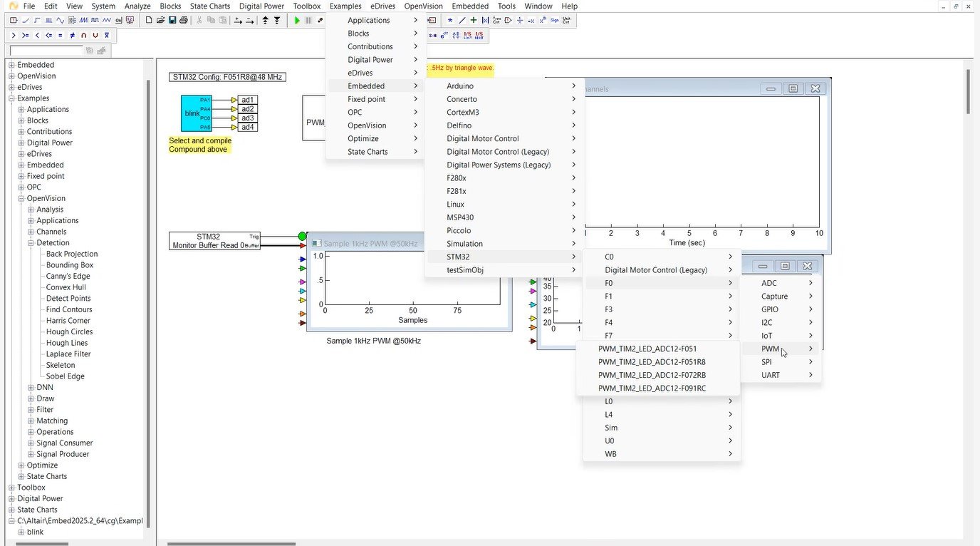980x546 pixels.
Task: Click the not-equal comparison block icon
Action: [72, 35]
